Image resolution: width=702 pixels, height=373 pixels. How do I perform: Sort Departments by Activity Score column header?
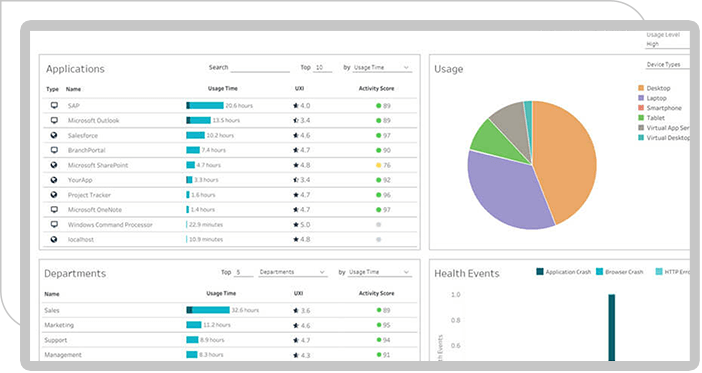(376, 293)
